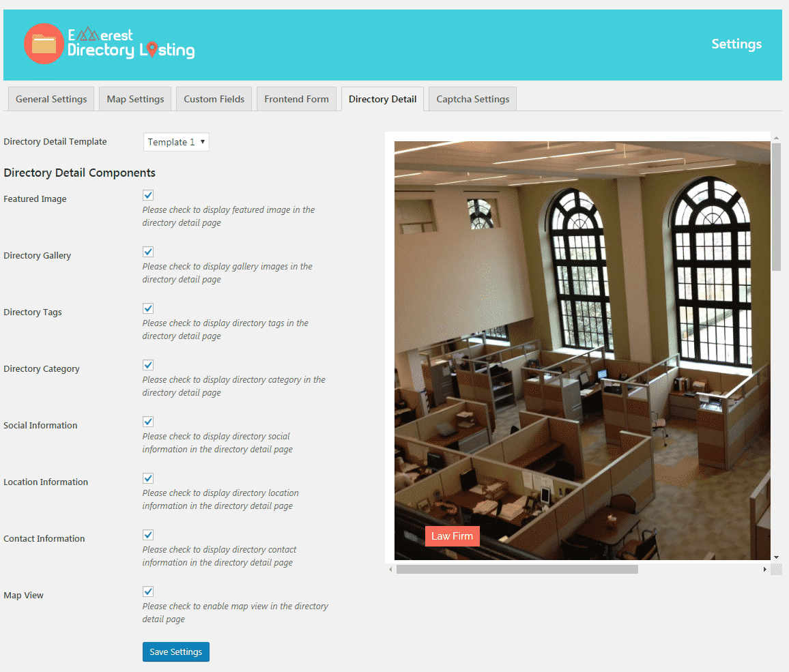Click the Map View label
Viewport: 789px width, 672px height.
(24, 595)
